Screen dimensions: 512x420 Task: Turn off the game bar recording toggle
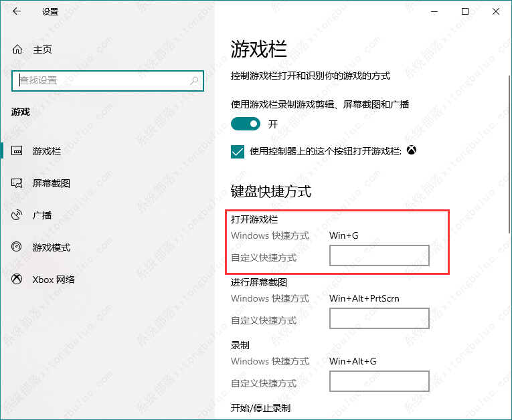coord(246,124)
